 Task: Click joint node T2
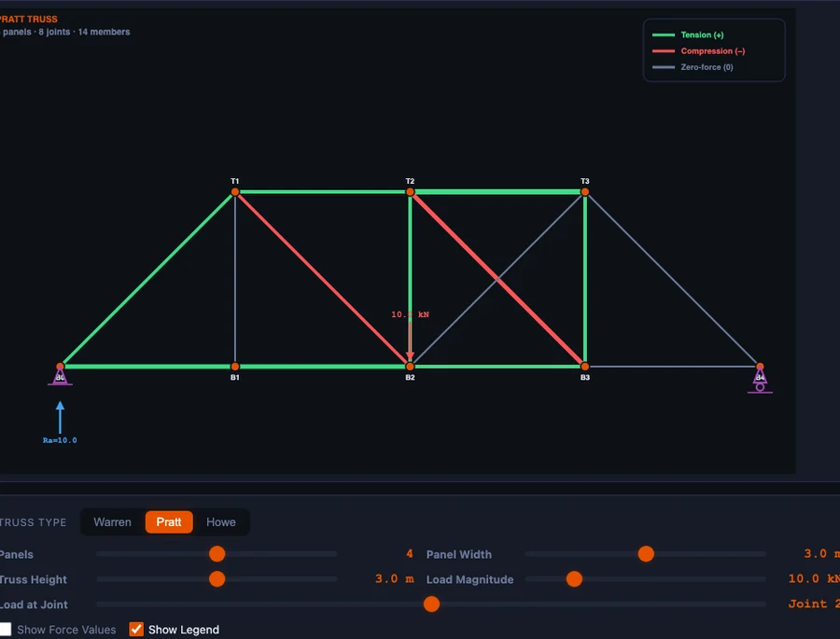pos(410,192)
